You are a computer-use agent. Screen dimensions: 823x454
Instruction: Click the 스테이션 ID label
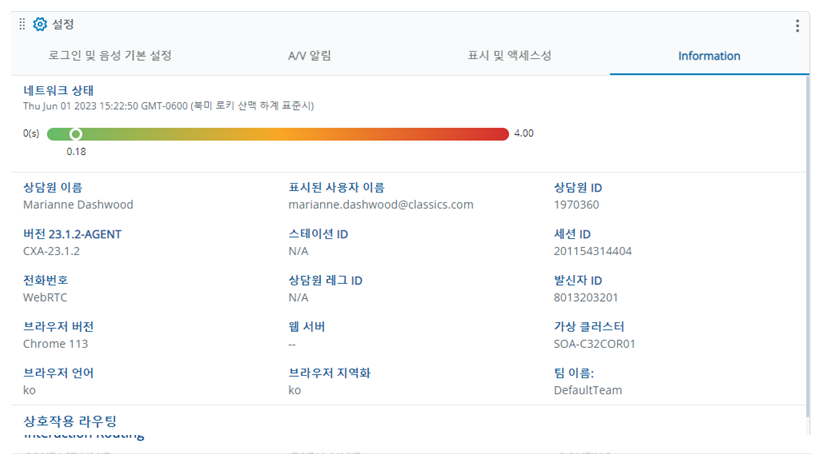pos(318,234)
